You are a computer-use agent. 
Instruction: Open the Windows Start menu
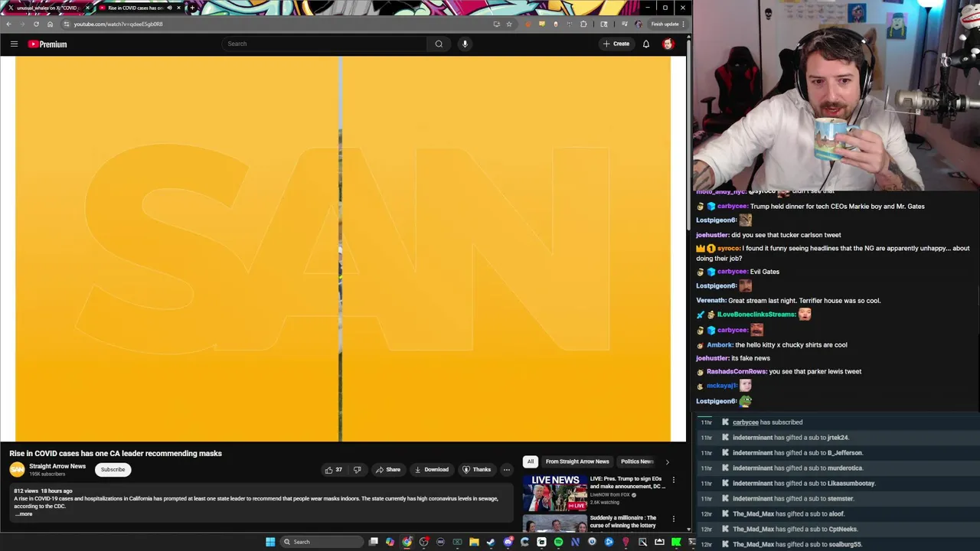269,542
